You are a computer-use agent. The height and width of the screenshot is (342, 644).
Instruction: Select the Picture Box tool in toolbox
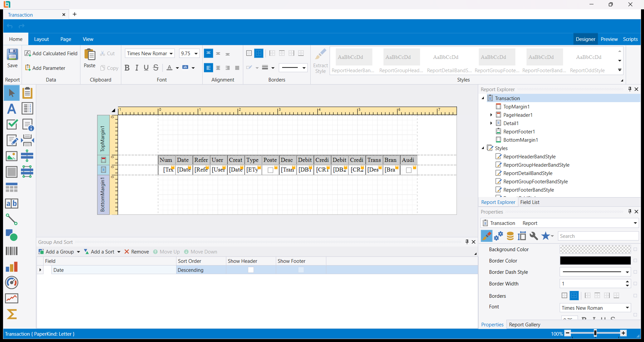(12, 156)
